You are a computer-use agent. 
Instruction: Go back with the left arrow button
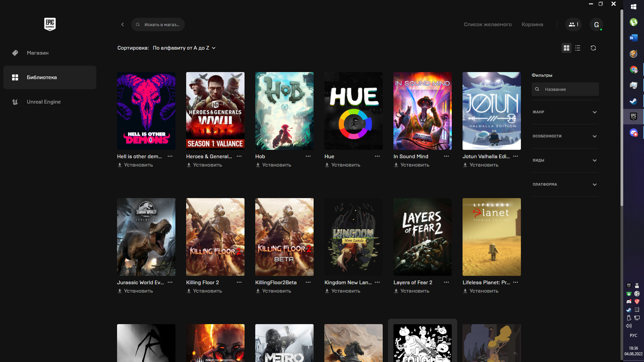pos(122,24)
